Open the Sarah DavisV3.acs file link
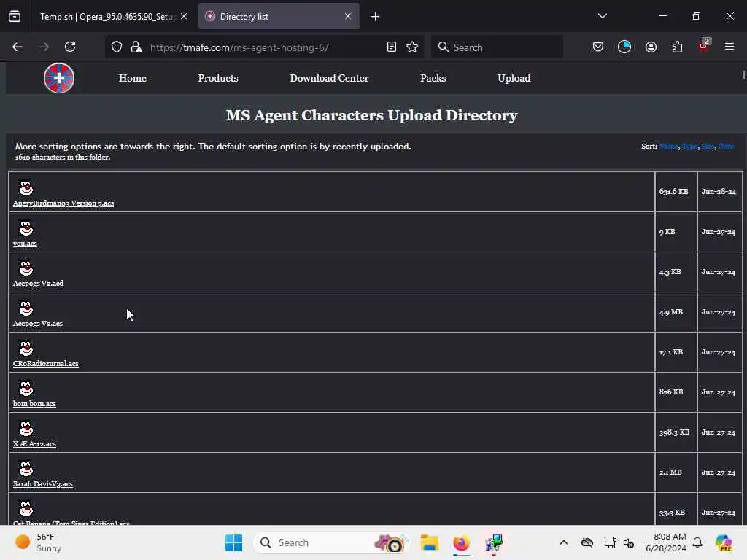The height and width of the screenshot is (560, 747). pos(43,484)
